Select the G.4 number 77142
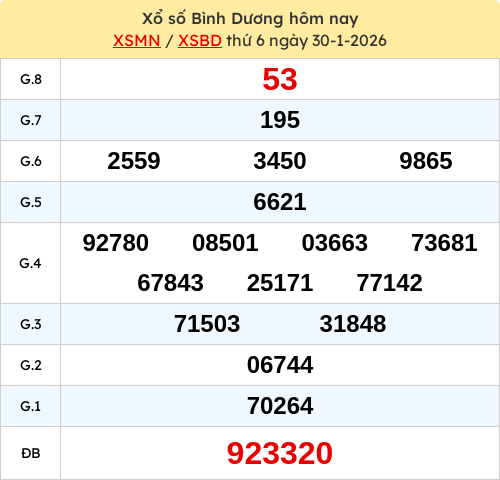500x480 pixels. [x=389, y=283]
